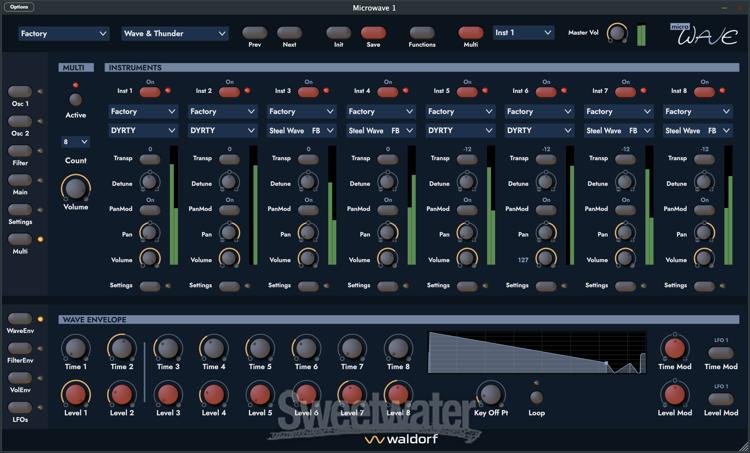Go to the previous preset with Prev
This screenshot has height=453, width=750.
tap(255, 33)
